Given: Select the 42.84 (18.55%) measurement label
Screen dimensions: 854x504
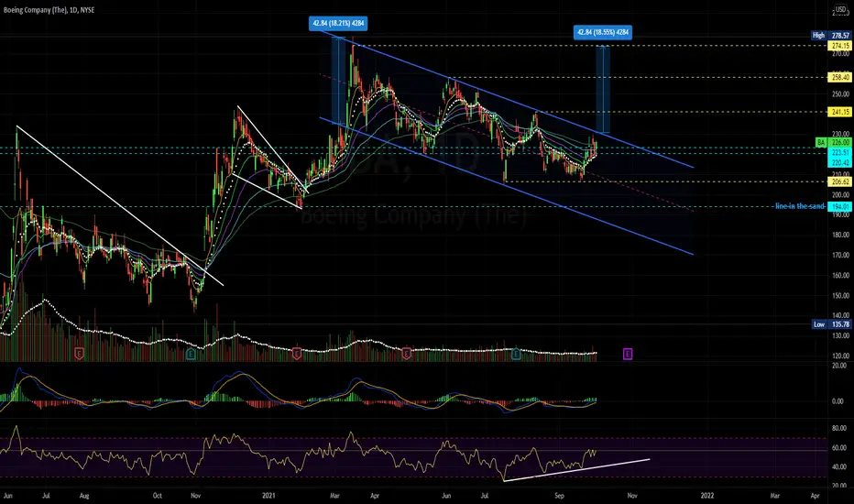Looking at the screenshot, I should [602, 32].
